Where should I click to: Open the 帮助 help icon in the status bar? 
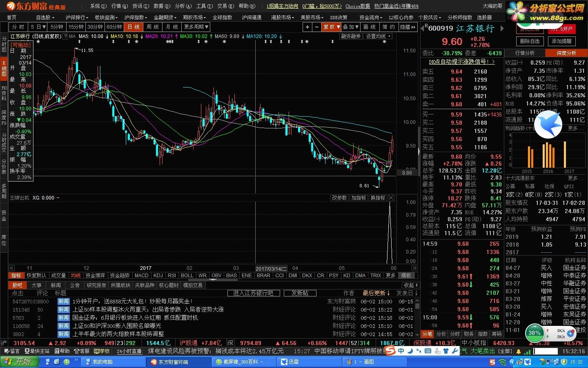[62, 351]
